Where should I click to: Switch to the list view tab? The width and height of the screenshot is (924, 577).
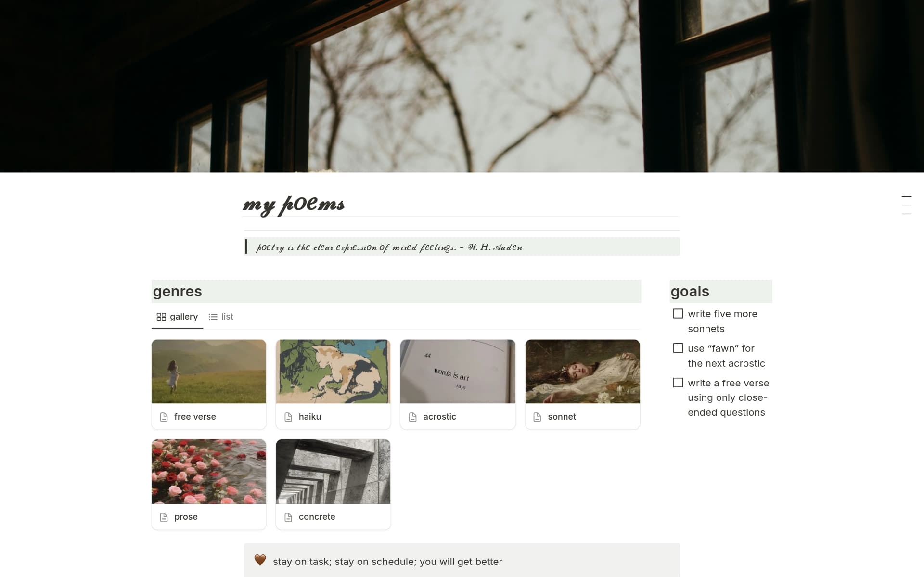point(221,317)
